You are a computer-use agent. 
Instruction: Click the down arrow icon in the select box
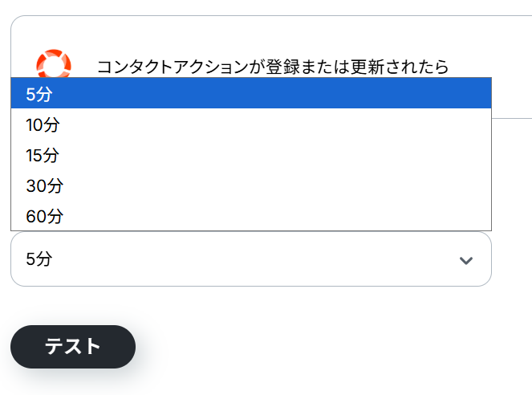coord(465,260)
